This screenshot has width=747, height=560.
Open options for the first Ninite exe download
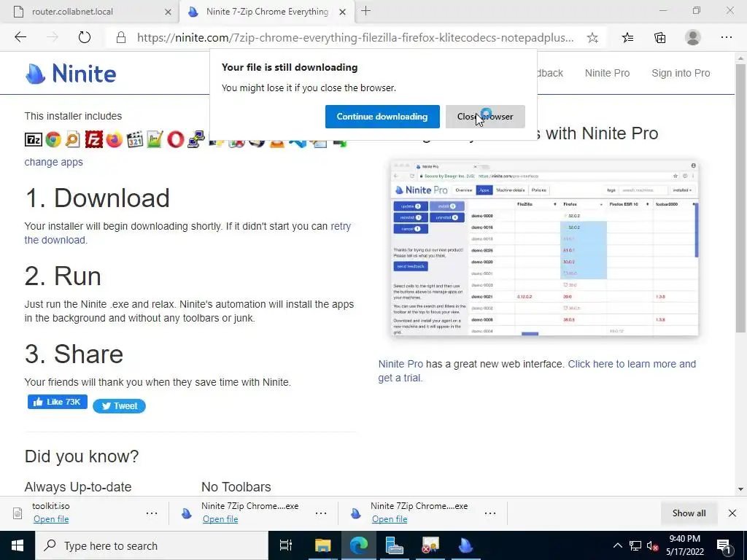click(321, 513)
